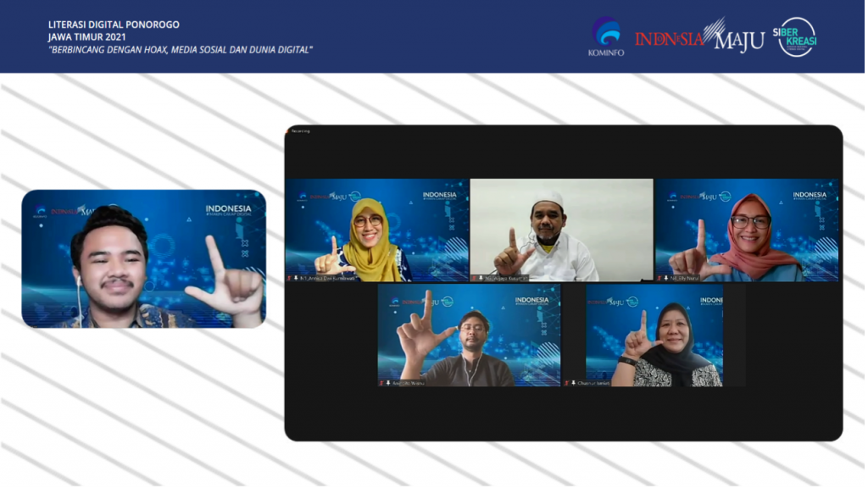Select the orange hijab participant's video tile
Screen dimensions: 868x488
[x=746, y=230]
